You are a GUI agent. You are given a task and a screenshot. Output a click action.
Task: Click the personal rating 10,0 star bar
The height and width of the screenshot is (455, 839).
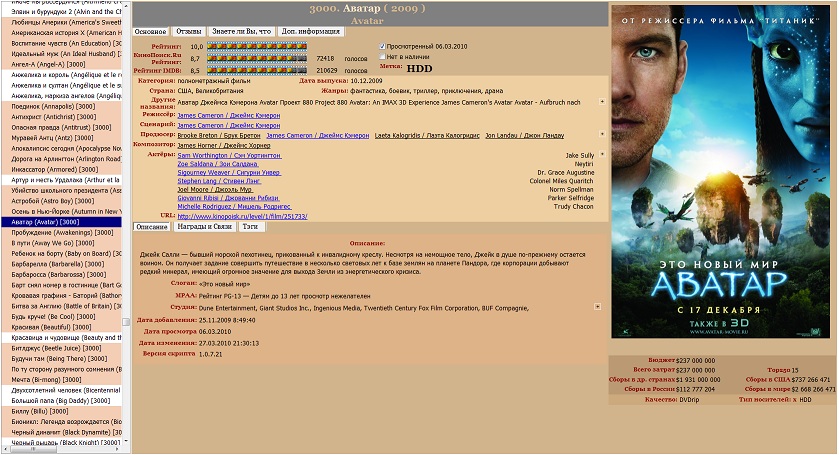click(257, 47)
